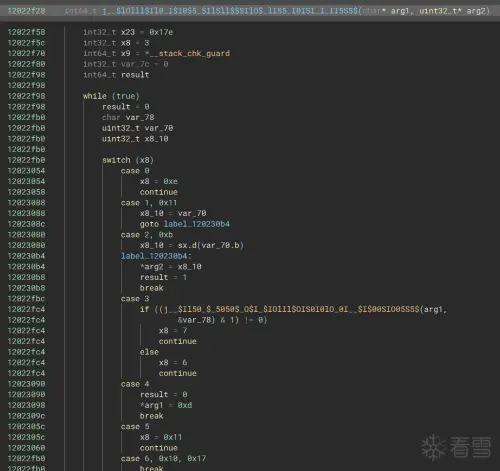Click the obfuscated function name in the header
This screenshot has width=500, height=471.
point(230,11)
